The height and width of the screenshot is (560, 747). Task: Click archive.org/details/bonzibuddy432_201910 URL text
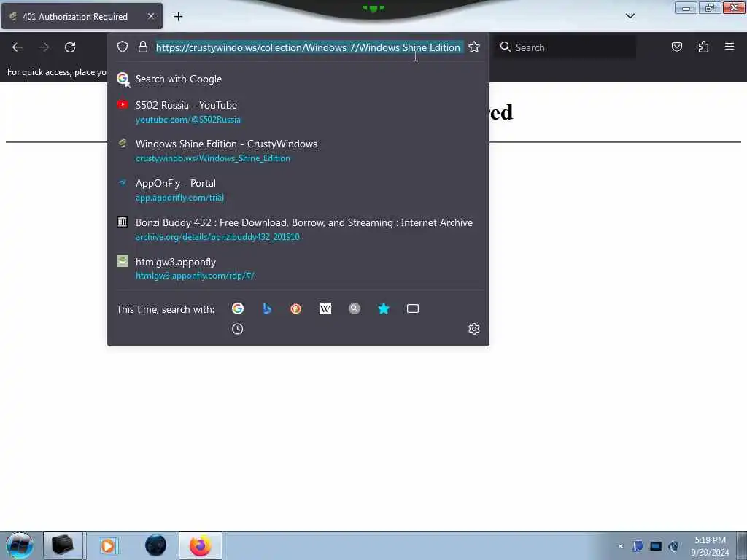(217, 237)
